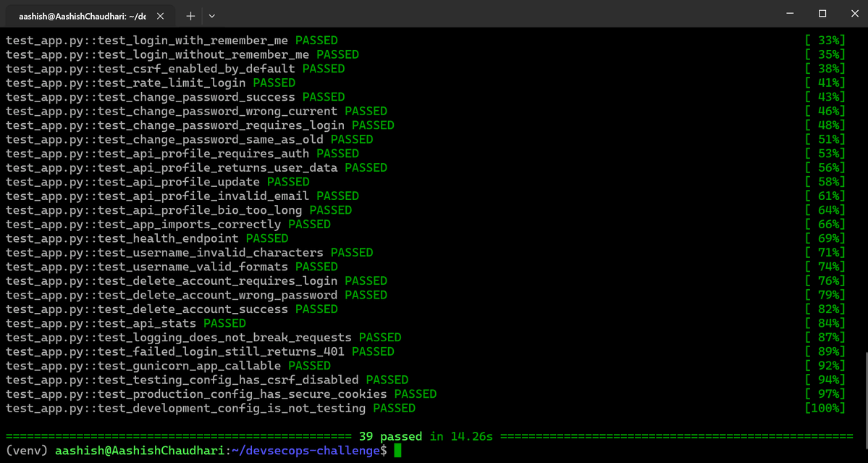Close the aashish@AashishChaudhari terminal tab

(160, 16)
